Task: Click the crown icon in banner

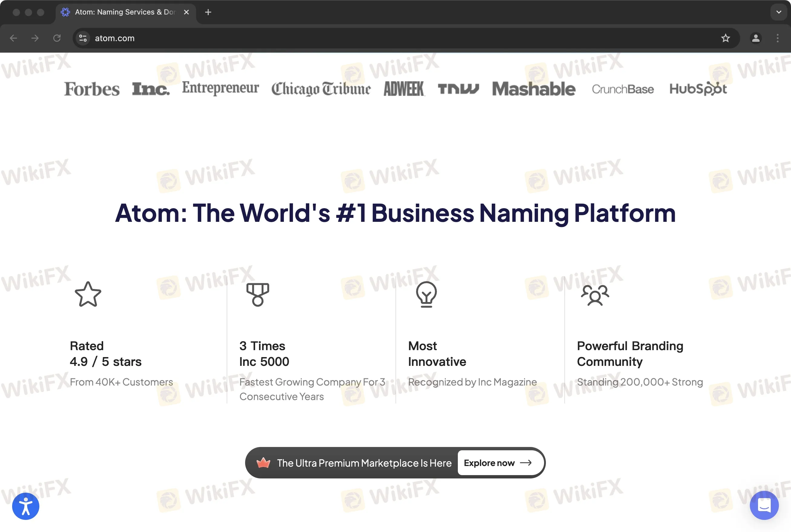Action: coord(263,463)
